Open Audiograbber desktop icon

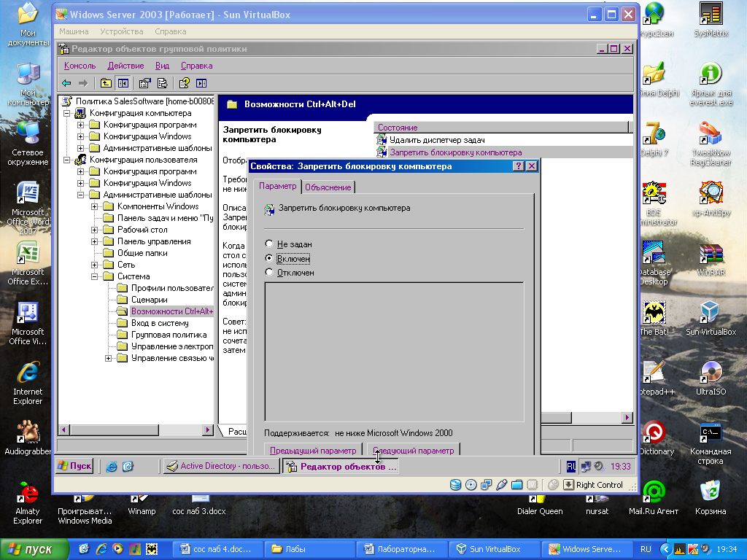pyautogui.click(x=28, y=438)
